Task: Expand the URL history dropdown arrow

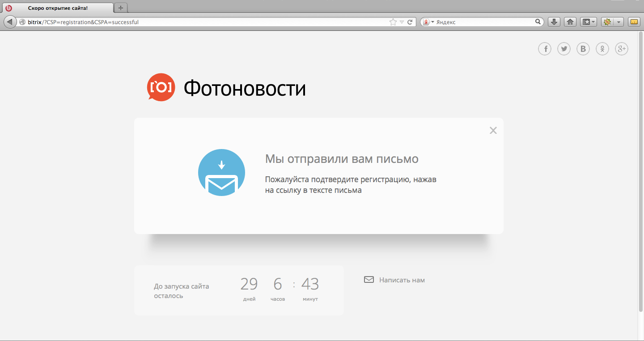Action: [402, 22]
